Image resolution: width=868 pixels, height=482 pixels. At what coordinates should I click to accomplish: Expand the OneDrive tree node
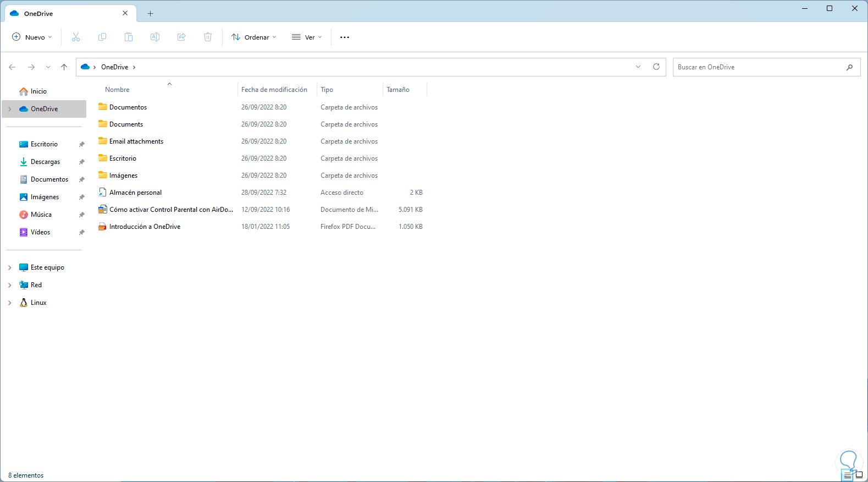[x=10, y=109]
